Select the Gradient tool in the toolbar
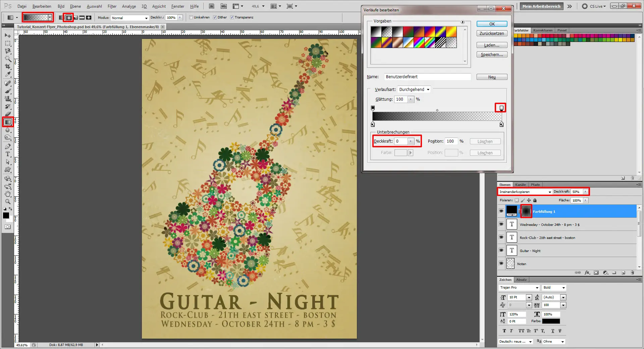The height and width of the screenshot is (349, 644). click(x=8, y=122)
